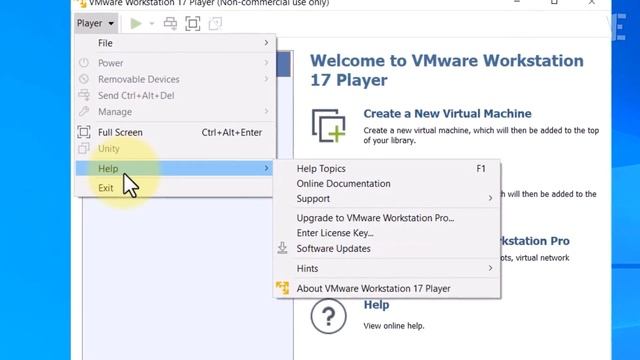This screenshot has width=640, height=360.
Task: Click the Unity mode toolbar icon
Action: tap(215, 23)
